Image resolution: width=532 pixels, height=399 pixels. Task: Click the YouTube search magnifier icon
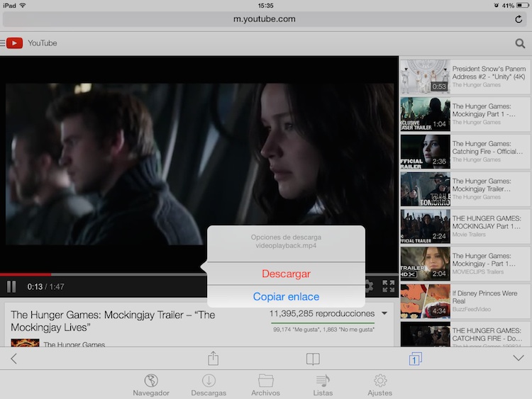520,43
